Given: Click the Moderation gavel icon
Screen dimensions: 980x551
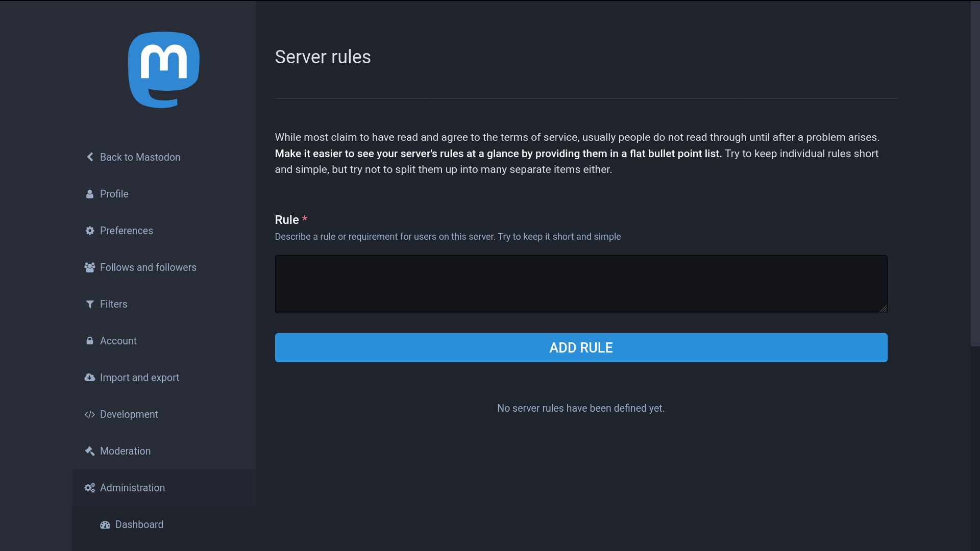Looking at the screenshot, I should (90, 451).
